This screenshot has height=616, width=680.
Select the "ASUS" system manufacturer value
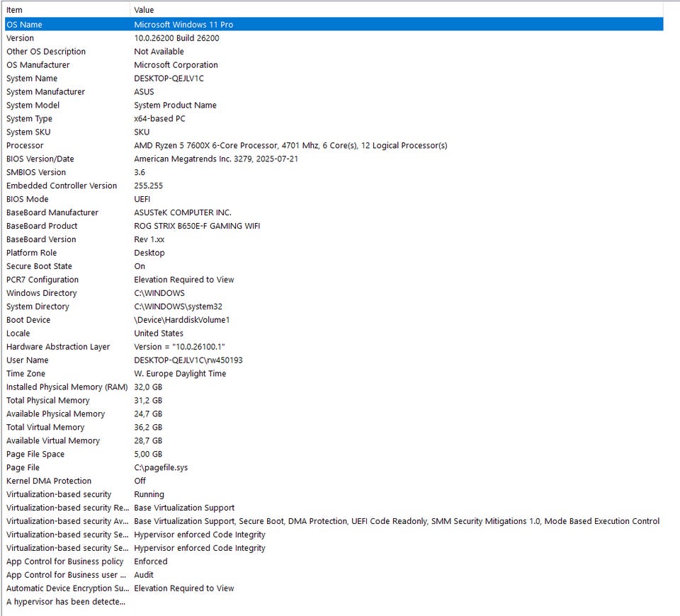click(144, 92)
